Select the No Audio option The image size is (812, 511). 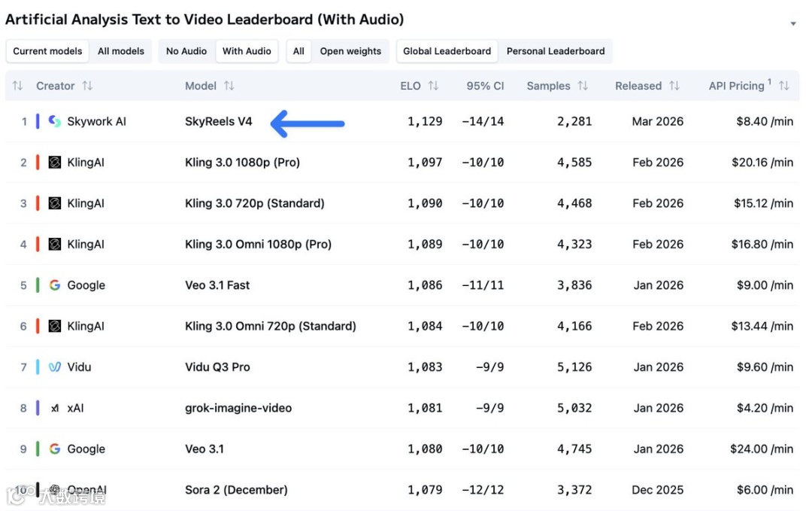(x=186, y=51)
